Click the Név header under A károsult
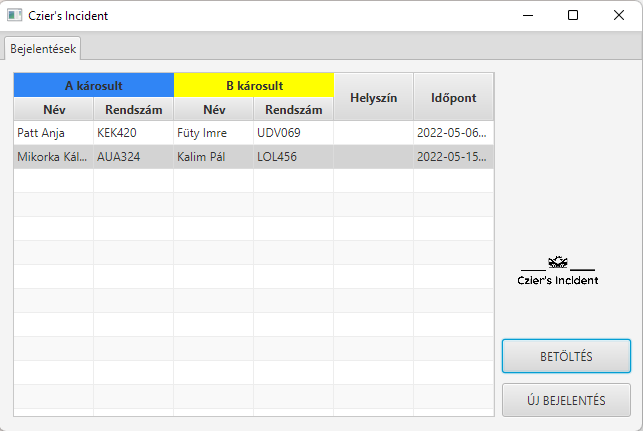This screenshot has height=431, width=643. click(54, 109)
